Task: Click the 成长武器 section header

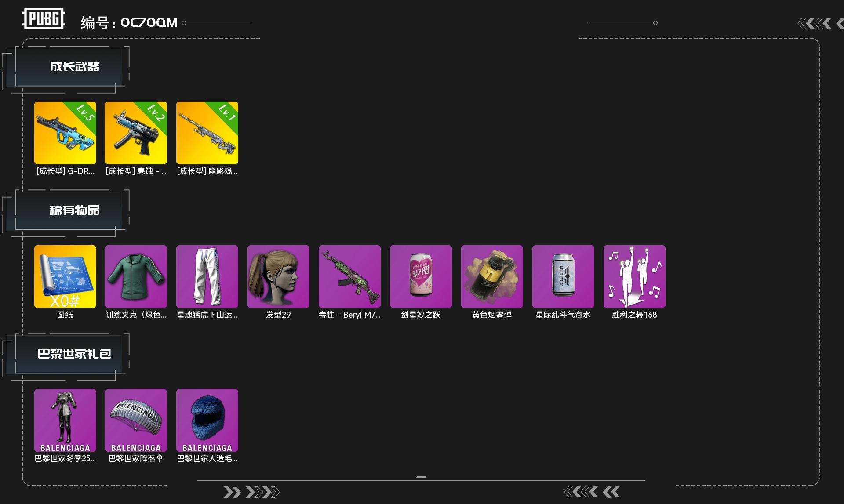Action: (75, 67)
